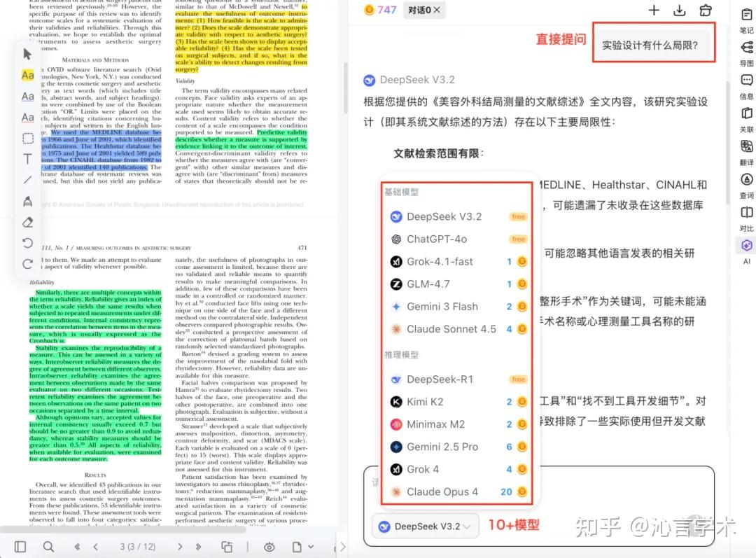Jump to the last page
Screen dimensions: 756x558
tap(198, 546)
